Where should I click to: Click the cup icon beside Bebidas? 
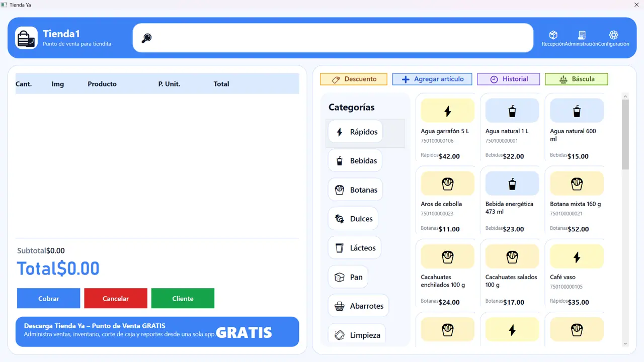(x=340, y=161)
